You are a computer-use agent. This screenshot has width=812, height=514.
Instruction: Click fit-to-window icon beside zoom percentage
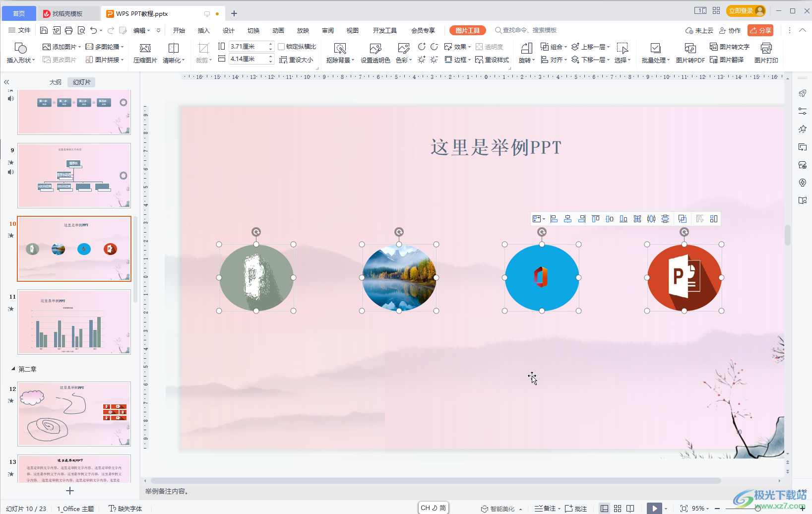[x=684, y=509]
